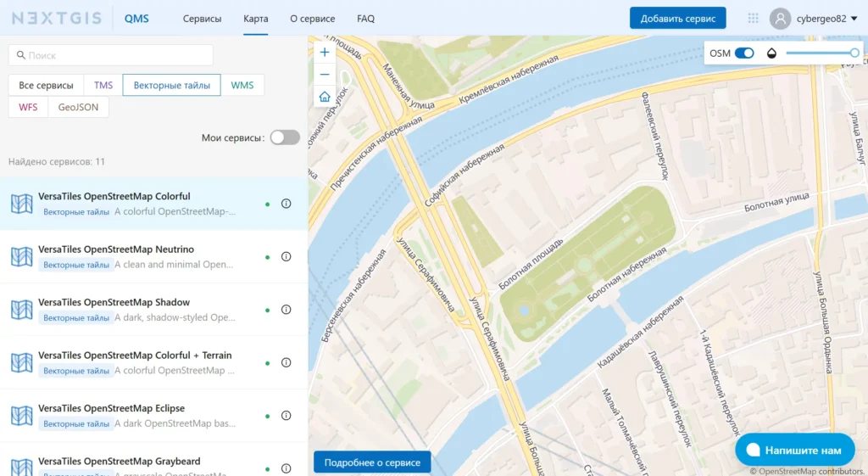The width and height of the screenshot is (868, 476).
Task: Click search magnifier icon
Action: [21, 55]
